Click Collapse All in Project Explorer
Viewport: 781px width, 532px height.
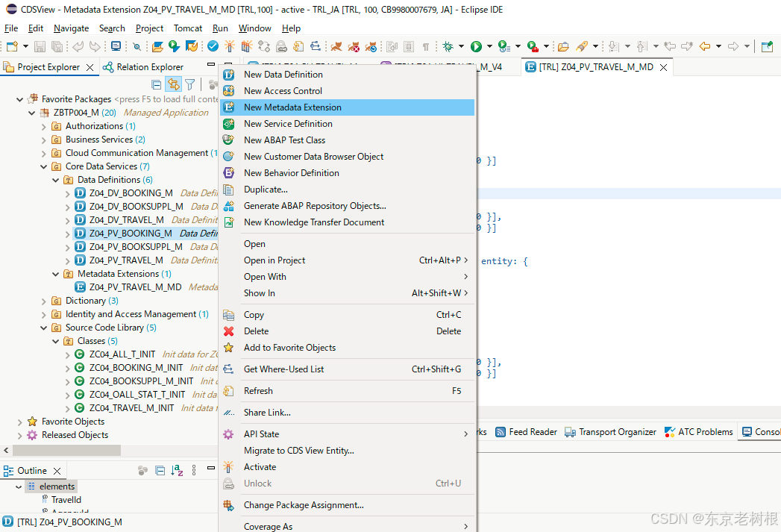click(157, 84)
